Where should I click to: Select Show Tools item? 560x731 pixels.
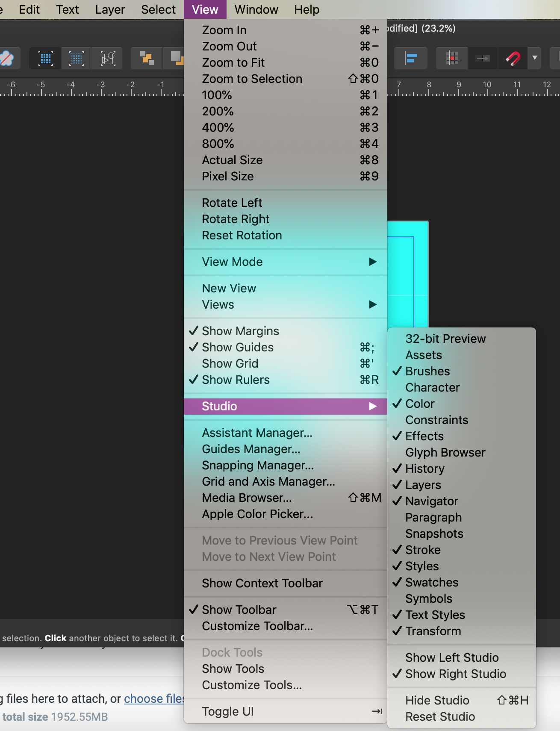286,669
